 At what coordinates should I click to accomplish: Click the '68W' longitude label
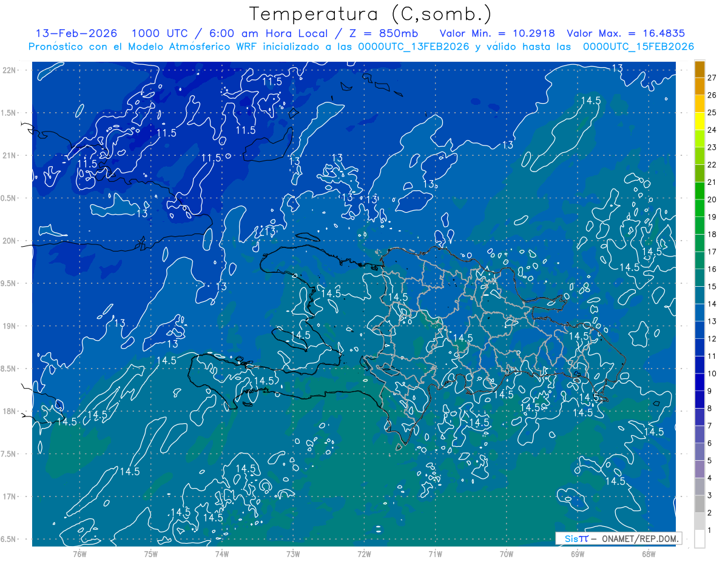[x=649, y=554]
